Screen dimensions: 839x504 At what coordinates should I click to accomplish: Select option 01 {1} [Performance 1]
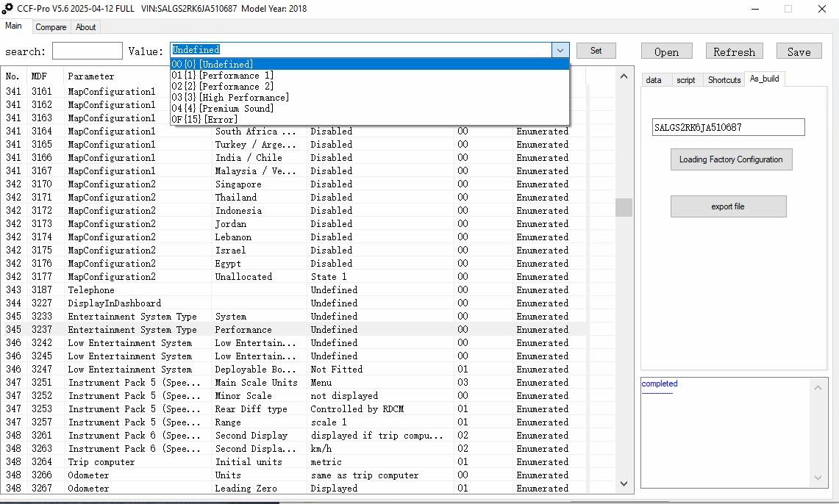coord(370,76)
